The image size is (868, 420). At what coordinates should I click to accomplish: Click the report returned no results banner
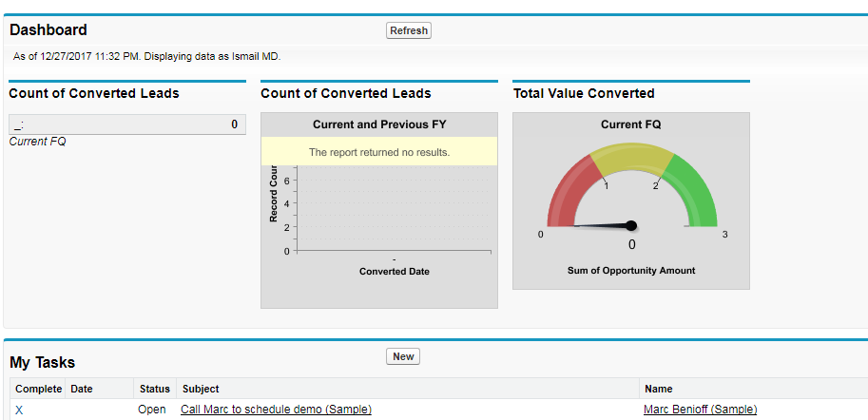(379, 152)
